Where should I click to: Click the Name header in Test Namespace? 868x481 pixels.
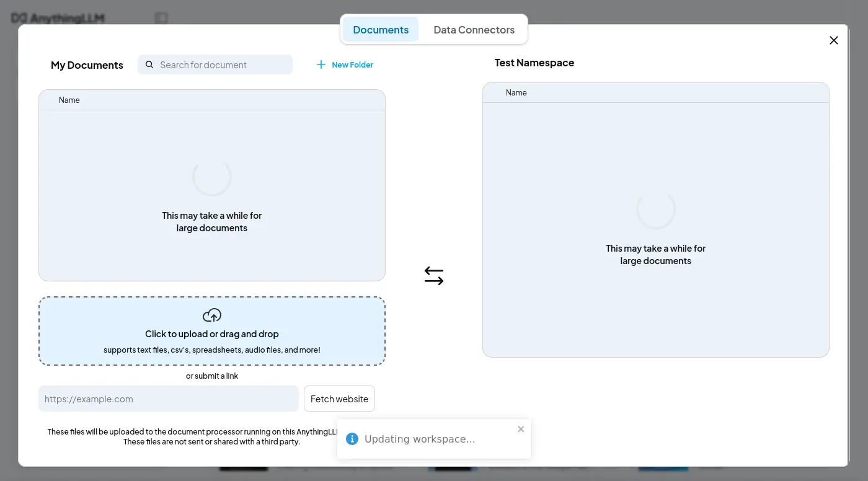(x=516, y=92)
